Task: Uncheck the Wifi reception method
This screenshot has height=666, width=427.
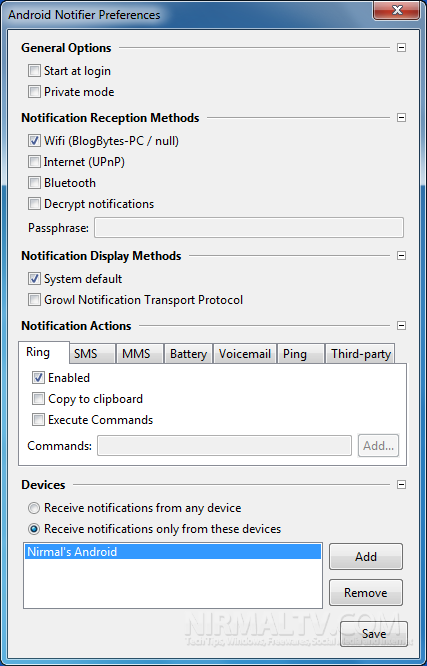Action: (34, 141)
